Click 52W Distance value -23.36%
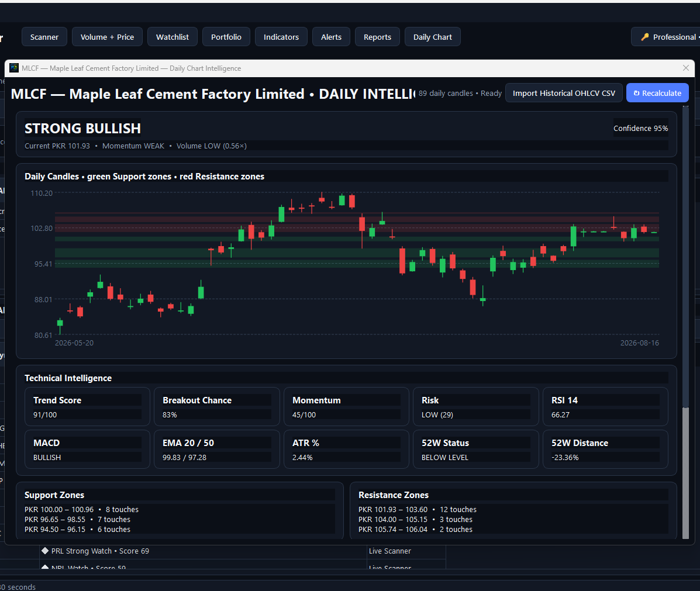Viewport: 700px width, 591px height. click(565, 458)
